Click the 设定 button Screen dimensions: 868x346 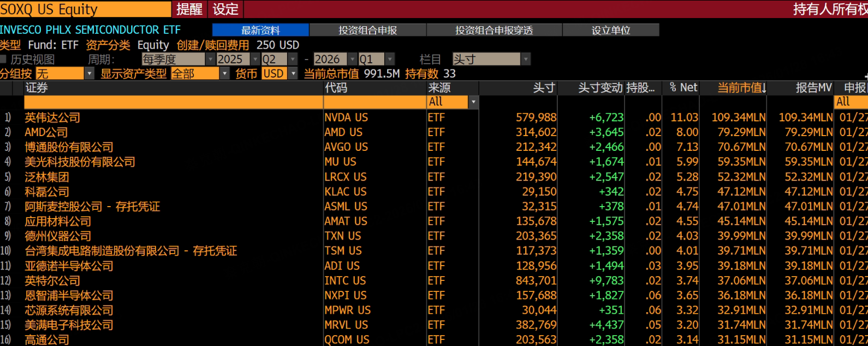[225, 9]
